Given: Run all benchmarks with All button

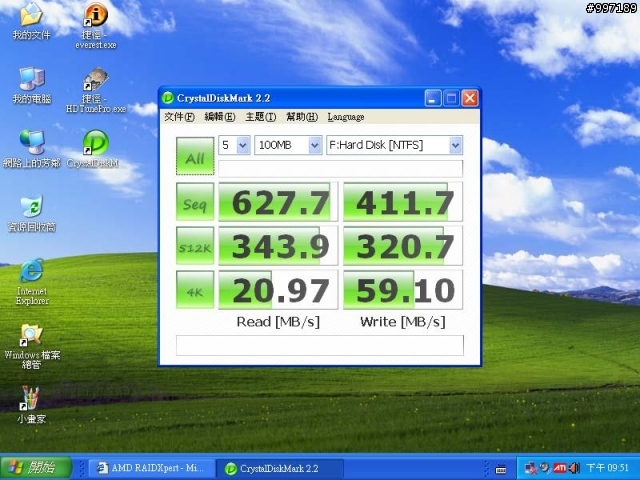Looking at the screenshot, I should point(195,156).
